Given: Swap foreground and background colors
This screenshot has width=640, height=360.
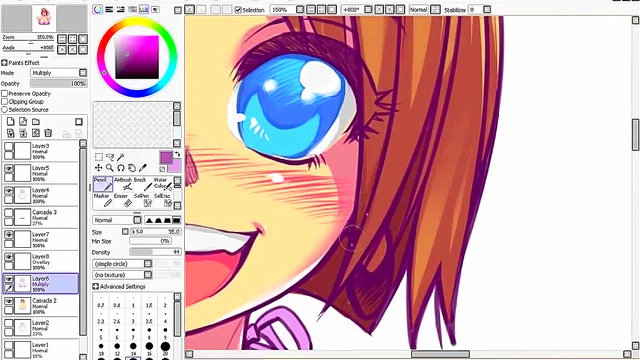Looking at the screenshot, I should click(x=177, y=154).
